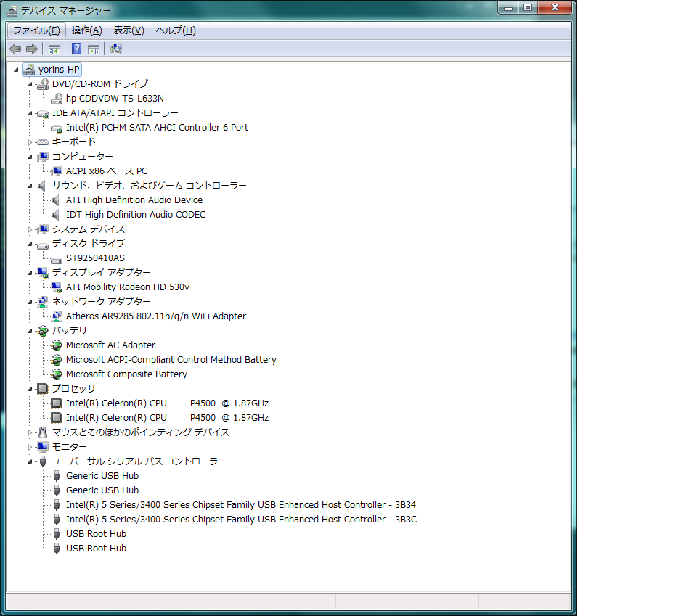Select the first Intel(R) Celeron(R) CPU entry
The image size is (697, 616).
click(x=167, y=403)
